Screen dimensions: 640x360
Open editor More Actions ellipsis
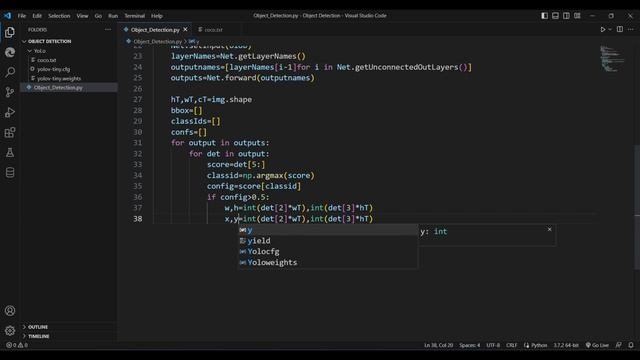click(x=631, y=29)
